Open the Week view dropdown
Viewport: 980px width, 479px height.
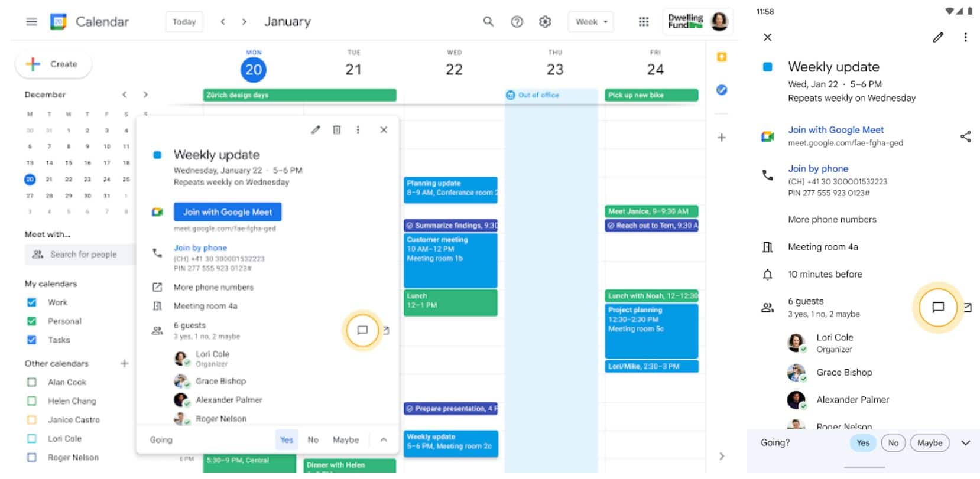click(591, 22)
